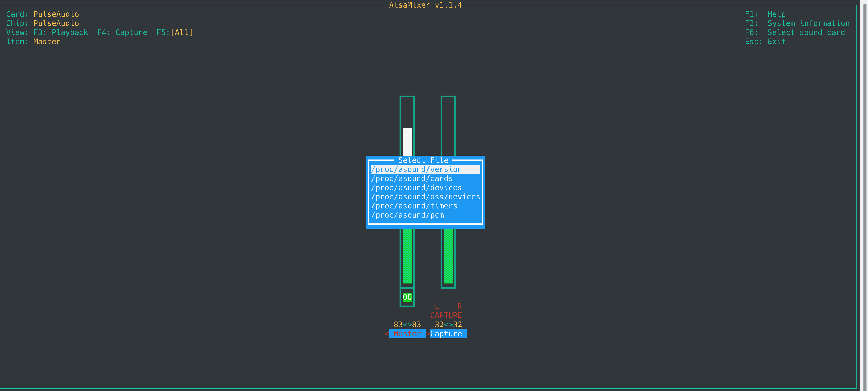Screen dimensions: 868x391
Task: Click the red CAPTURE status text
Action: pos(446,315)
